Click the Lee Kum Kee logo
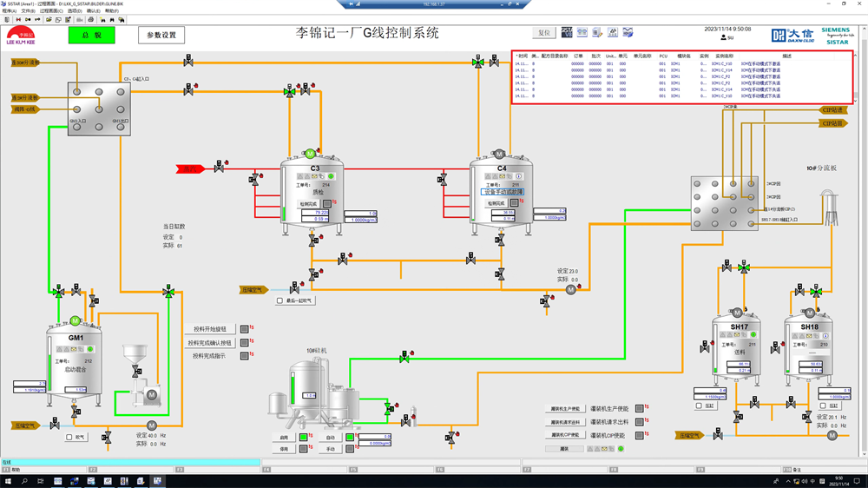This screenshot has height=488, width=868. (21, 35)
